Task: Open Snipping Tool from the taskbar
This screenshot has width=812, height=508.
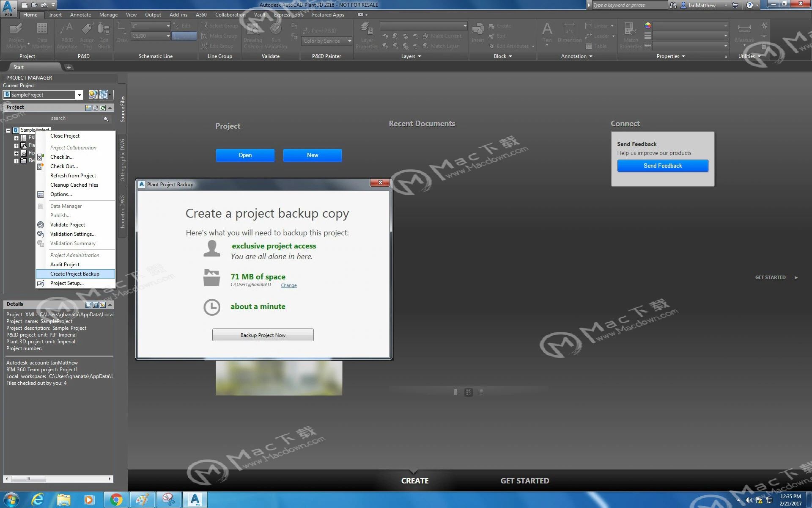Action: tap(169, 500)
